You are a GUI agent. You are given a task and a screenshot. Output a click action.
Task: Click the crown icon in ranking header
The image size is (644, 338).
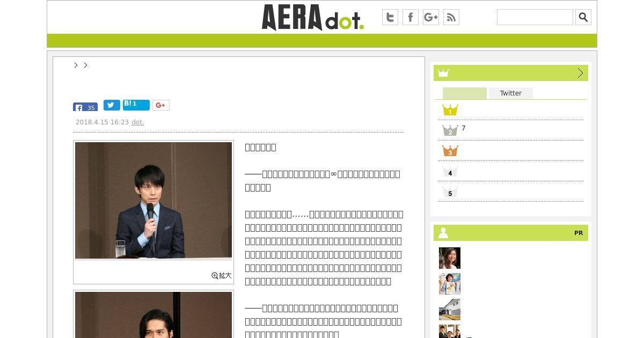443,73
